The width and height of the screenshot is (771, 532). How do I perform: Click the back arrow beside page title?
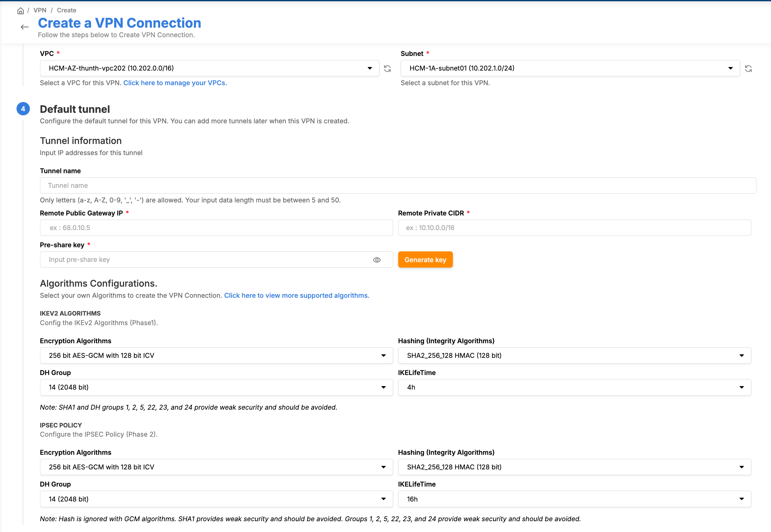point(25,27)
